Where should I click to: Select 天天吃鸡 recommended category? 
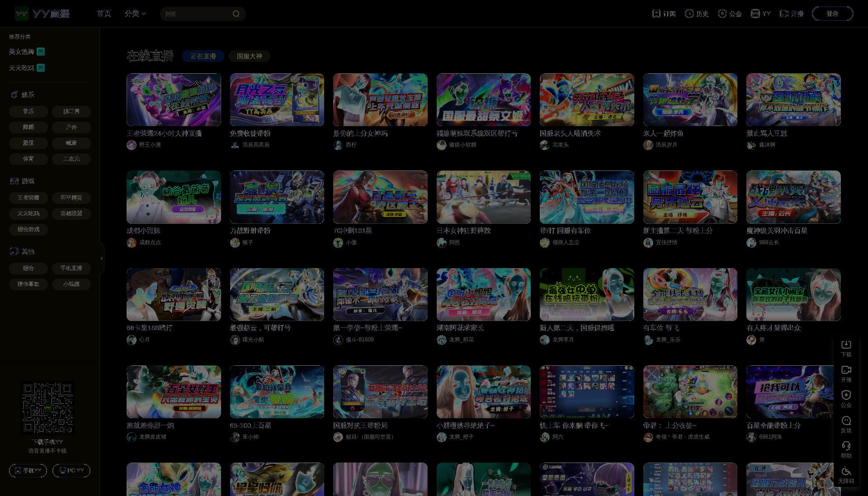27,68
